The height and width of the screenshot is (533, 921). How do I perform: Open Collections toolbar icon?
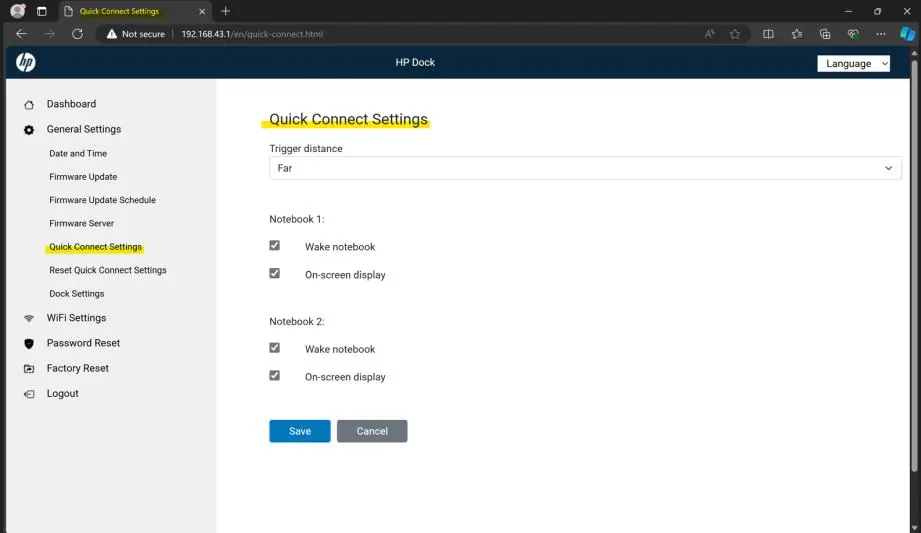tap(825, 34)
